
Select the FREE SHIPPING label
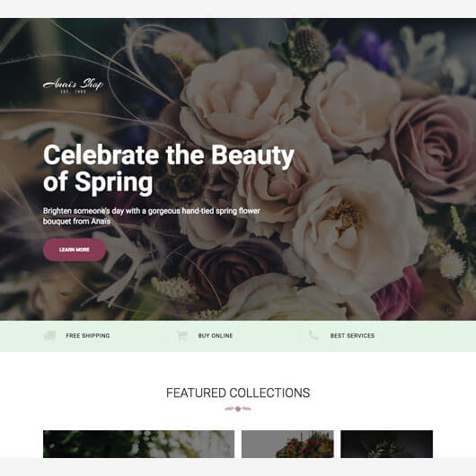coord(88,336)
